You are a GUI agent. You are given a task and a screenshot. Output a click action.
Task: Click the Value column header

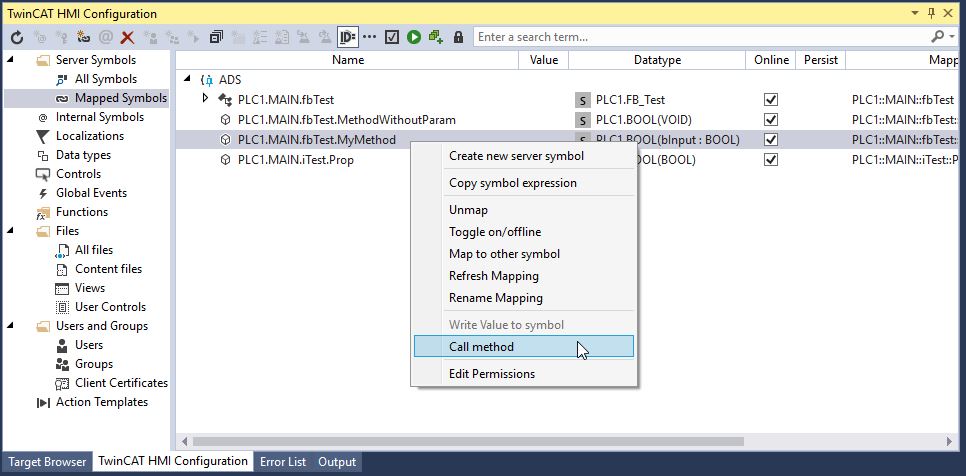(x=543, y=60)
